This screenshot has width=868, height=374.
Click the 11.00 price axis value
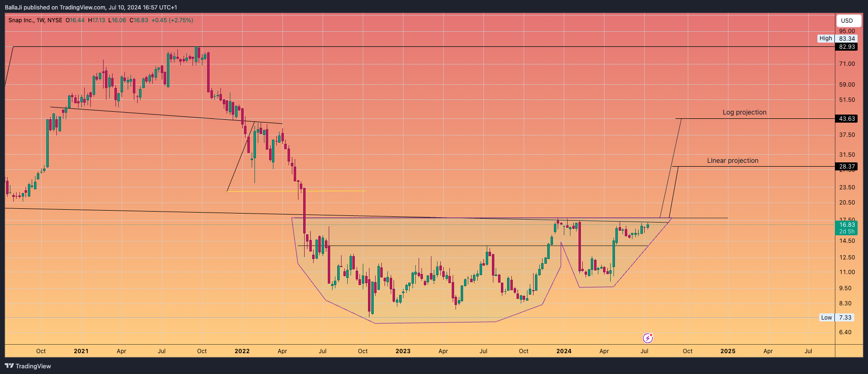[x=847, y=272]
